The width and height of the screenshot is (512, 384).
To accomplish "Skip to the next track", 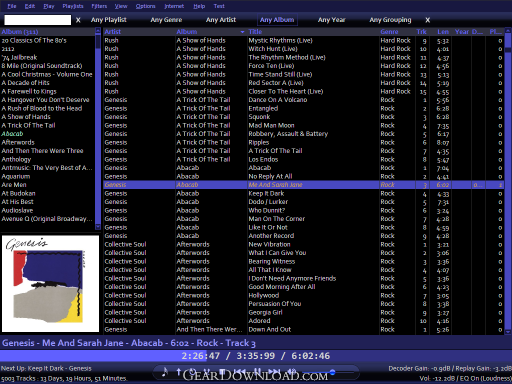I will [274, 371].
